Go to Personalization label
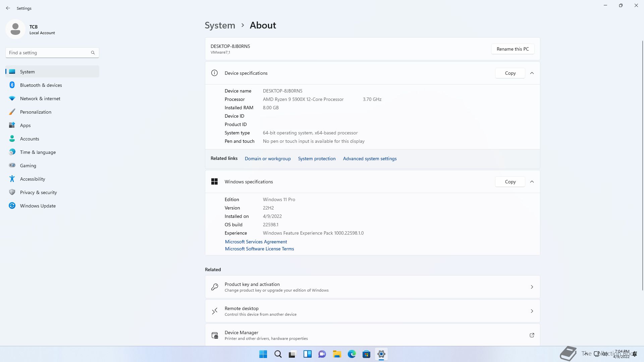 coord(36,112)
